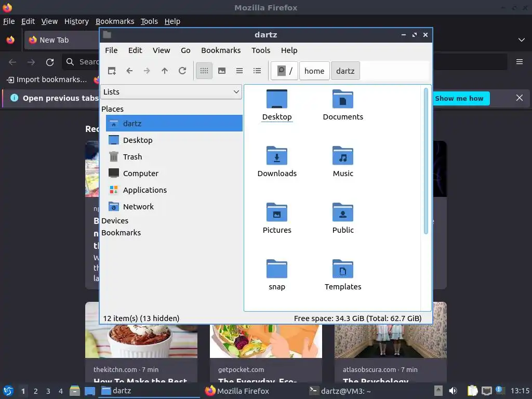This screenshot has height=399, width=532.
Task: Open the network status tray icon
Action: pos(487,391)
